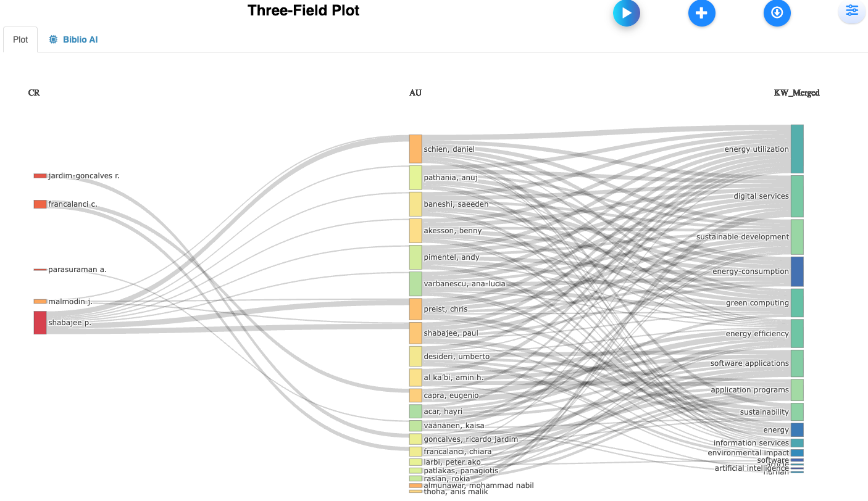Click the KW_Merged column header
Screen dimensions: 868x501
[796, 93]
